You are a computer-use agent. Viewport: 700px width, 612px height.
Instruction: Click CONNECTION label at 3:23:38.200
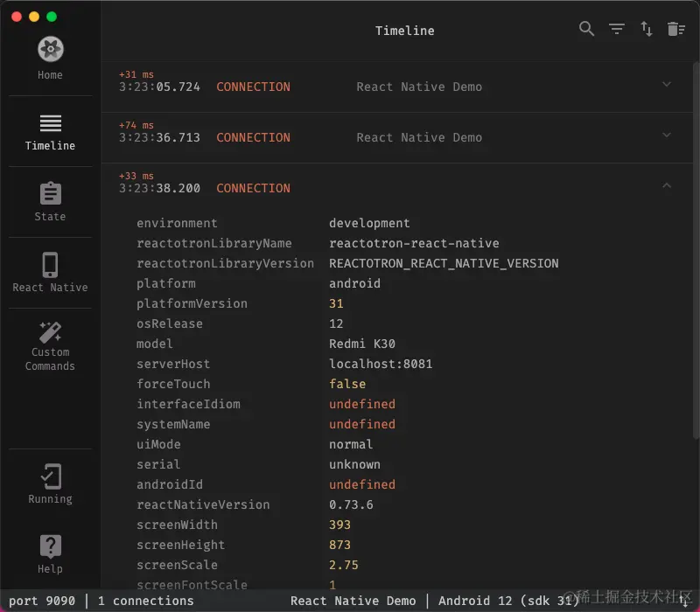point(253,188)
